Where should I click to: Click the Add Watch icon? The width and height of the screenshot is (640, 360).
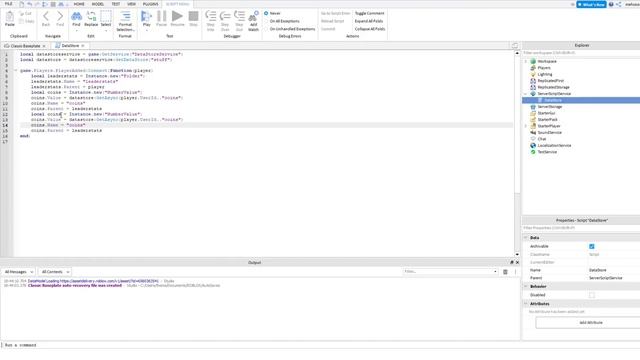pyautogui.click(x=253, y=16)
